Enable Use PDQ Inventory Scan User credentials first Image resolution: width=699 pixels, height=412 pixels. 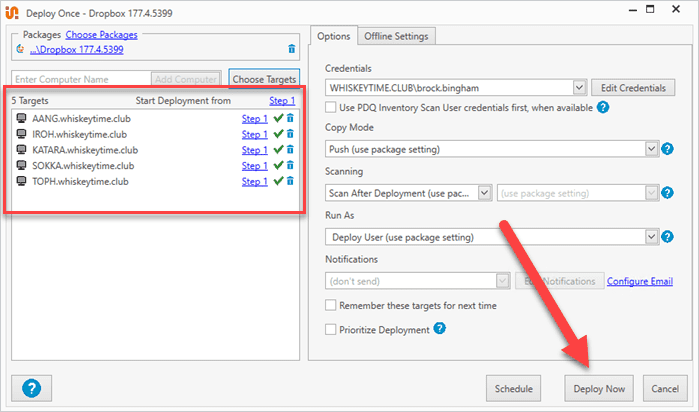coord(330,107)
